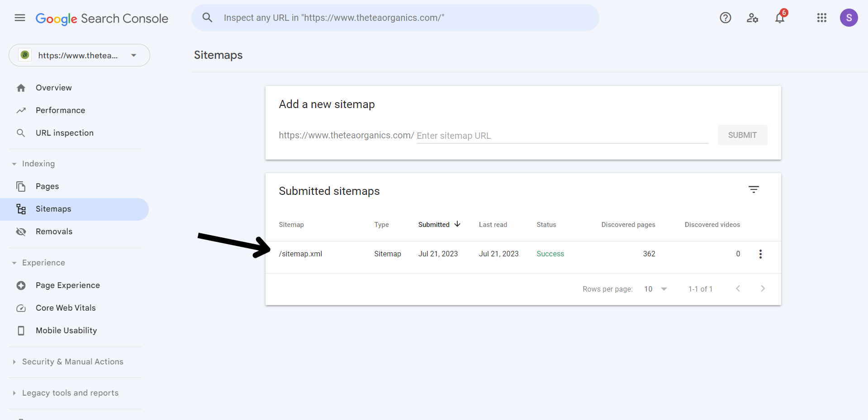The image size is (868, 420).
Task: Open the hamburger main menu
Action: click(20, 18)
